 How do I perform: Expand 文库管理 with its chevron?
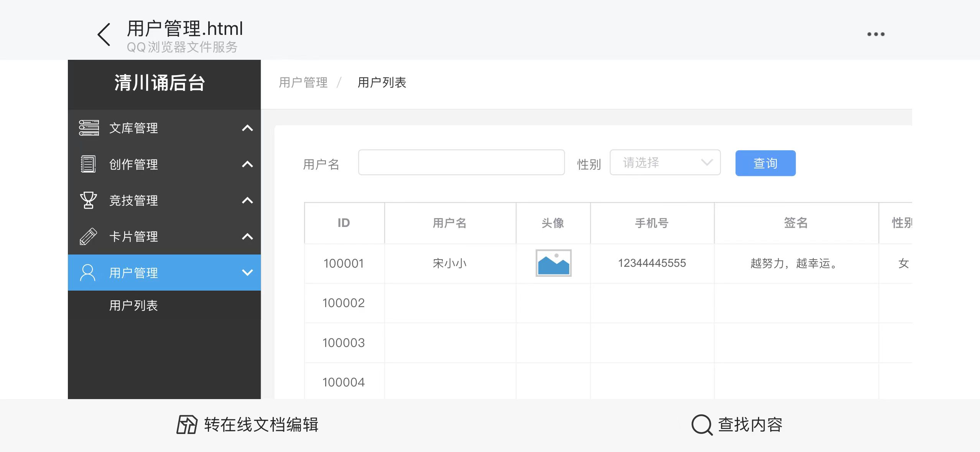248,128
